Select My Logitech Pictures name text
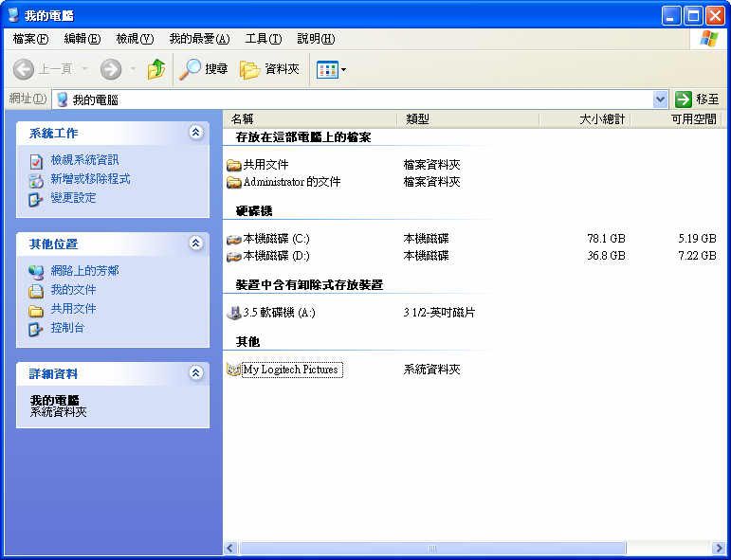 [x=292, y=370]
